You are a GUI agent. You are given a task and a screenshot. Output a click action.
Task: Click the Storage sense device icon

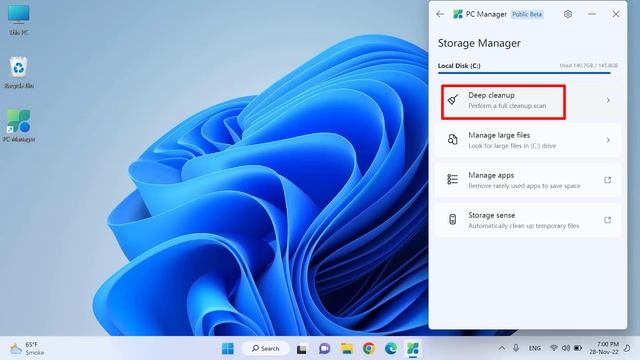click(453, 220)
